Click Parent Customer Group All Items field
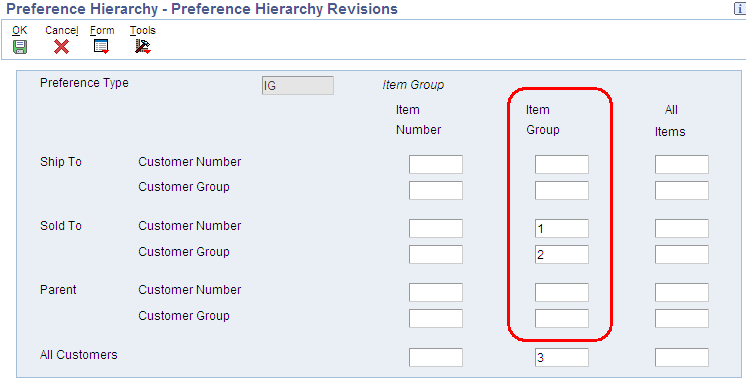Screen dimensions: 746x384 pos(682,318)
